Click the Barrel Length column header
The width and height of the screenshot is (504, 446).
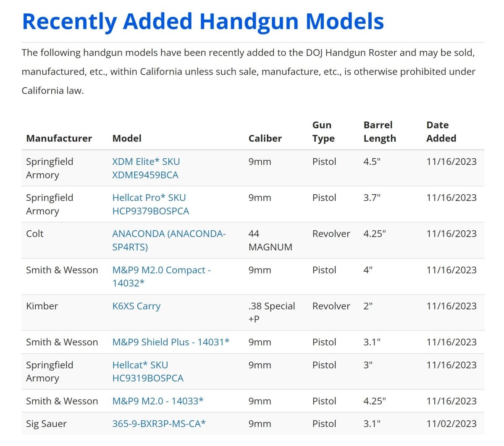tap(379, 132)
